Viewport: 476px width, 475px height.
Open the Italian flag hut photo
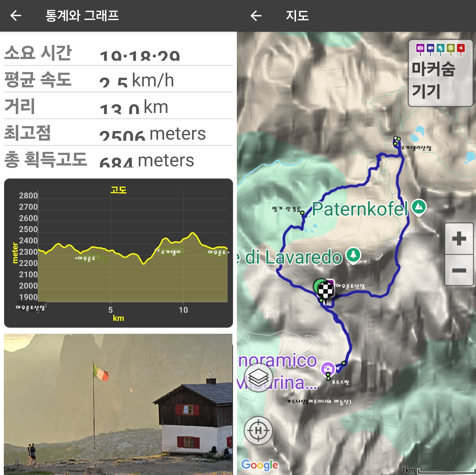[118, 404]
